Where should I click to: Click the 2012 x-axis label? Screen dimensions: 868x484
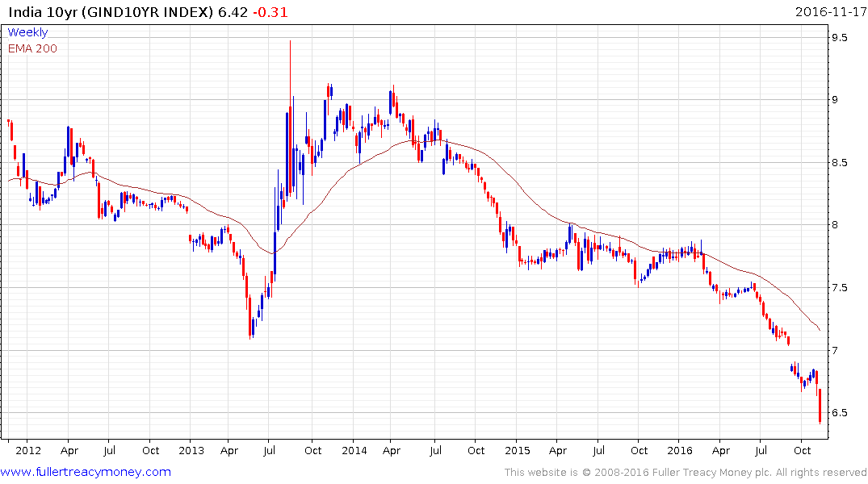point(28,450)
